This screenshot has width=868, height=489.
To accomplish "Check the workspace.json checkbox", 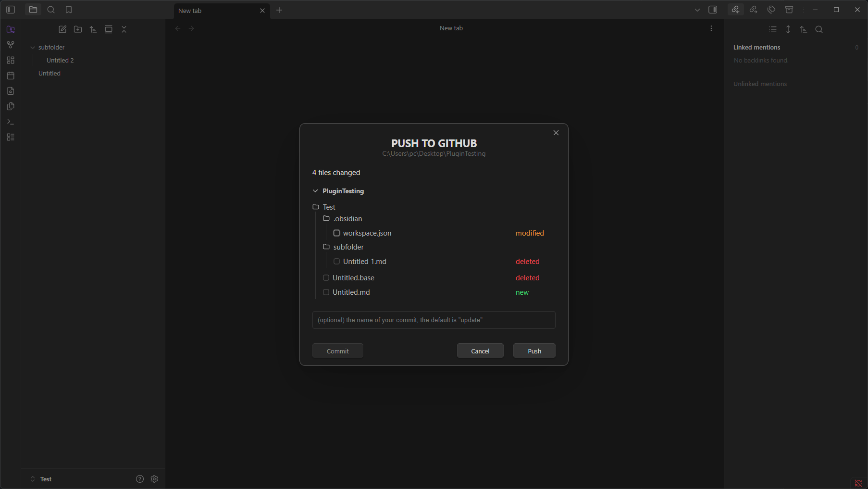I will (337, 233).
